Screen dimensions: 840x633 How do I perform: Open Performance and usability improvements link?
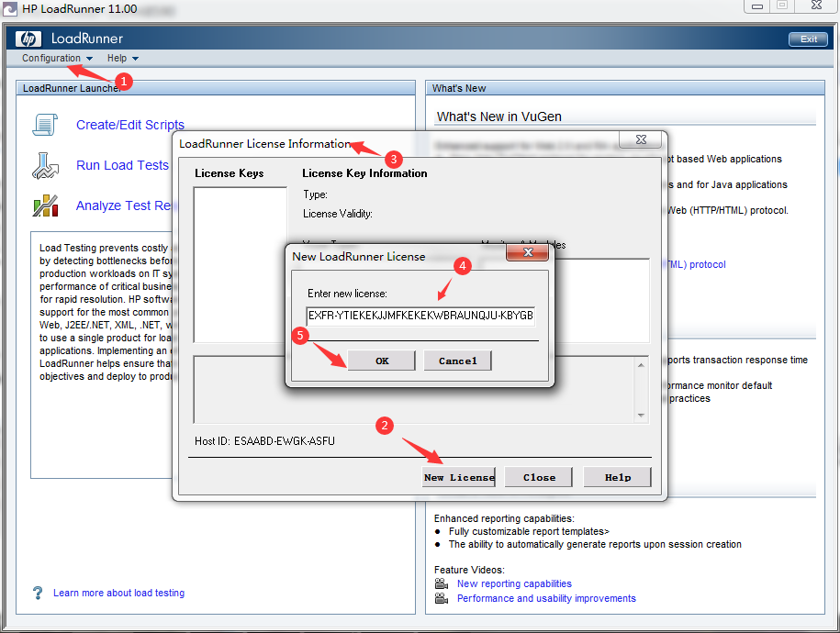pyautogui.click(x=546, y=598)
